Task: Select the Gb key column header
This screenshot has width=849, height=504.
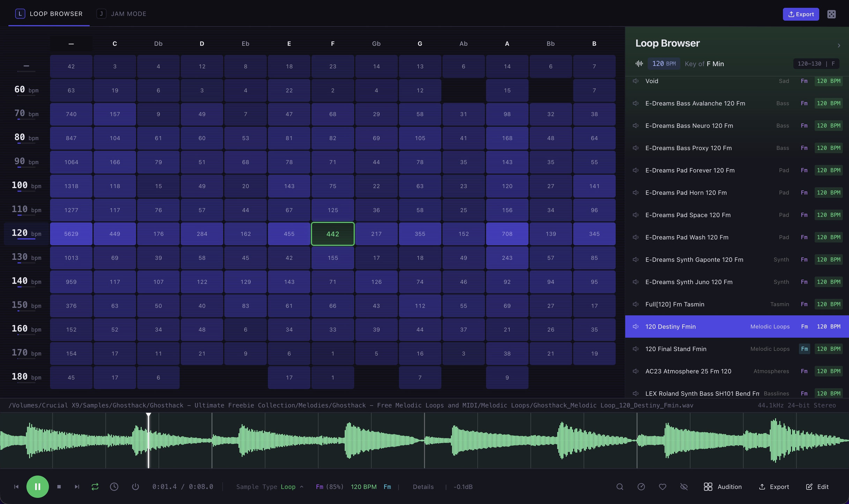Action: click(376, 44)
